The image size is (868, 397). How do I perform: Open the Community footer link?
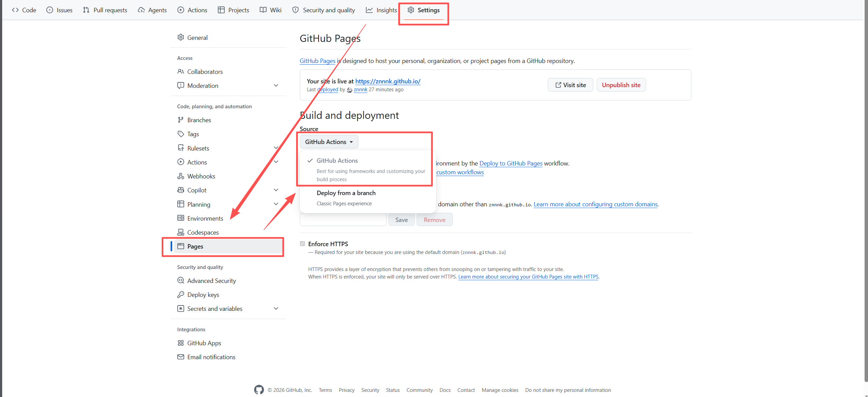pos(419,390)
